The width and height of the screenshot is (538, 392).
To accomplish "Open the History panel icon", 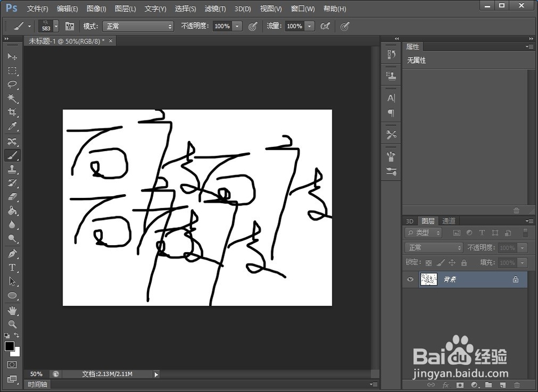I will pyautogui.click(x=391, y=54).
